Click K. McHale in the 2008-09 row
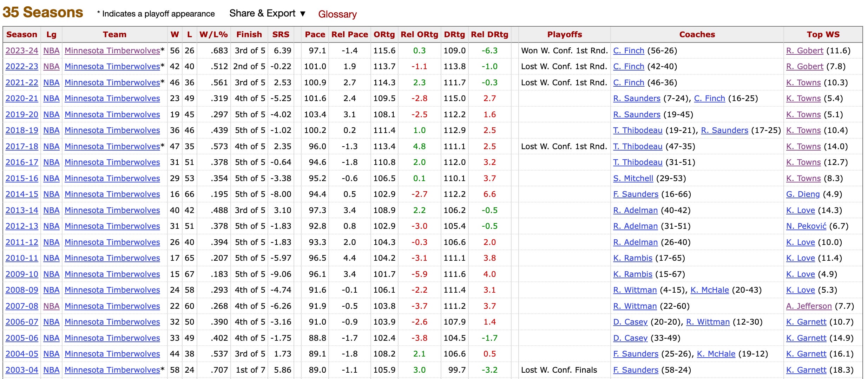The width and height of the screenshot is (868, 379). pos(710,290)
